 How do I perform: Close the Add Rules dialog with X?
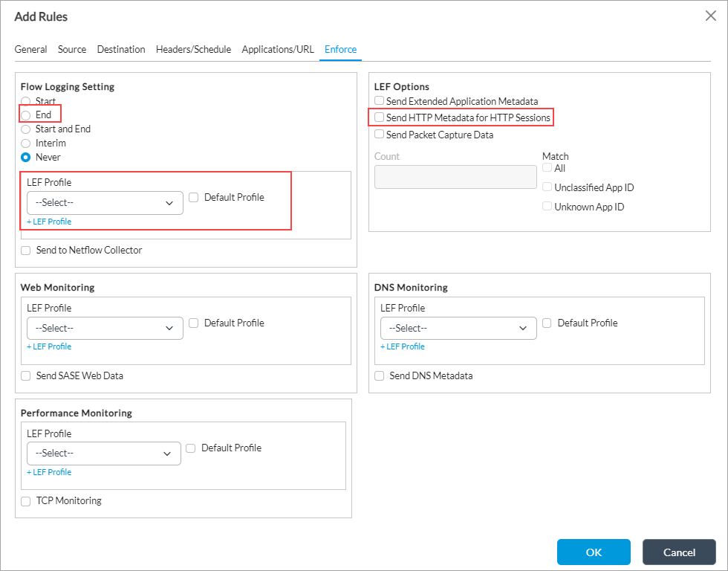click(709, 16)
